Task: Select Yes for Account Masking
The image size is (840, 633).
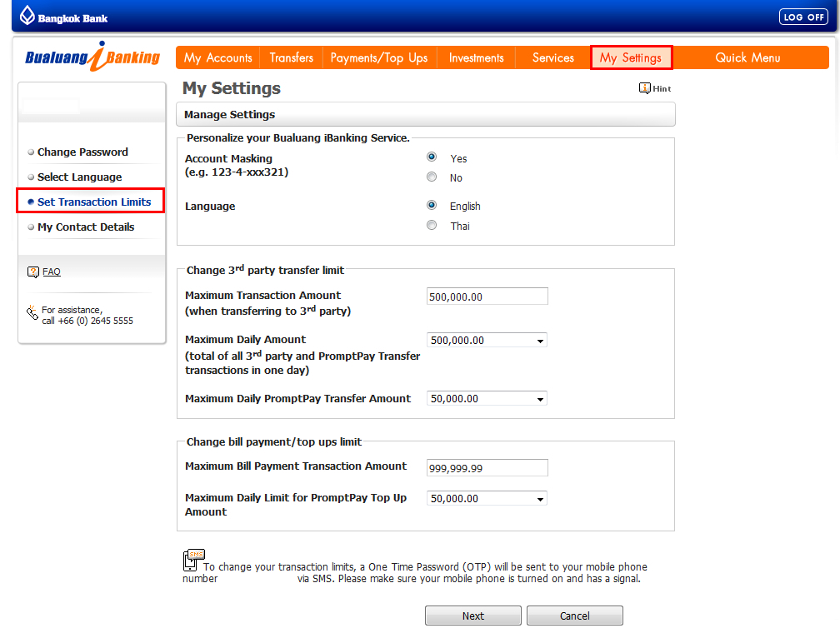Action: tap(432, 157)
